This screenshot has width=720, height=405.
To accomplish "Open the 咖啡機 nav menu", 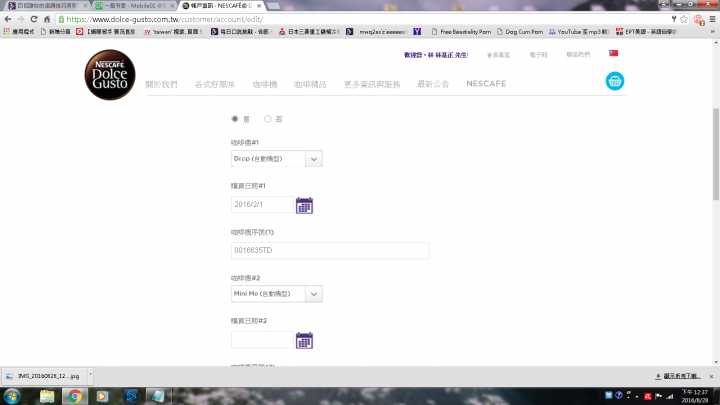I will click(264, 84).
